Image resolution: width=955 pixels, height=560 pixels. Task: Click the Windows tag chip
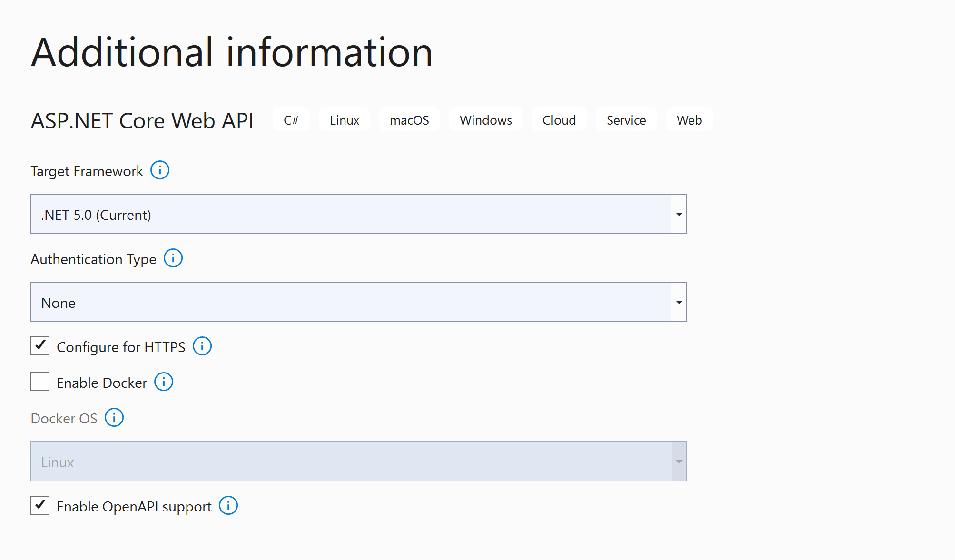486,120
